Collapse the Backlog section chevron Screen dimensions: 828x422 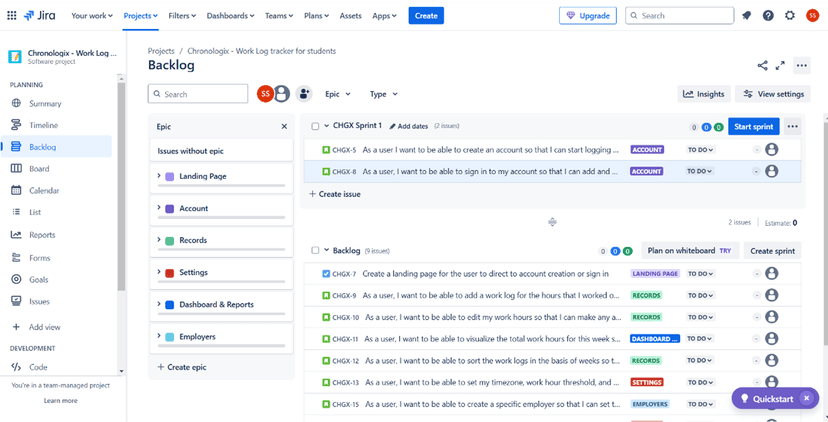(326, 250)
